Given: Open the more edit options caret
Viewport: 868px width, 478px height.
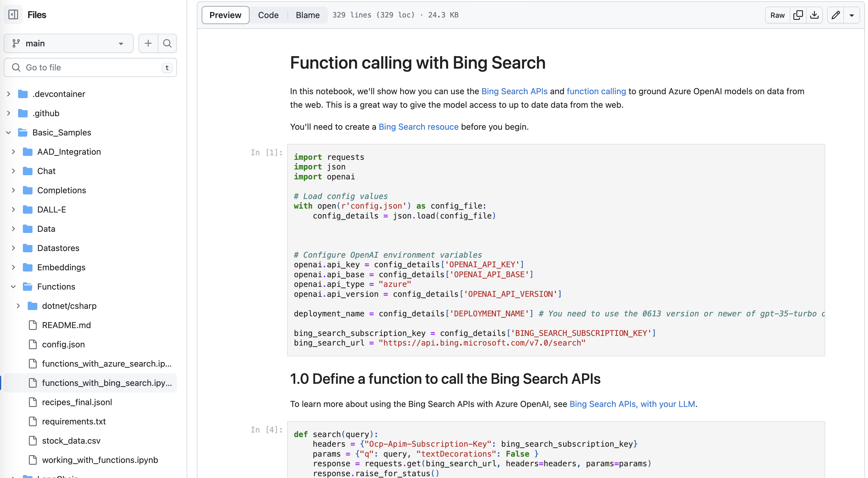Looking at the screenshot, I should [851, 15].
